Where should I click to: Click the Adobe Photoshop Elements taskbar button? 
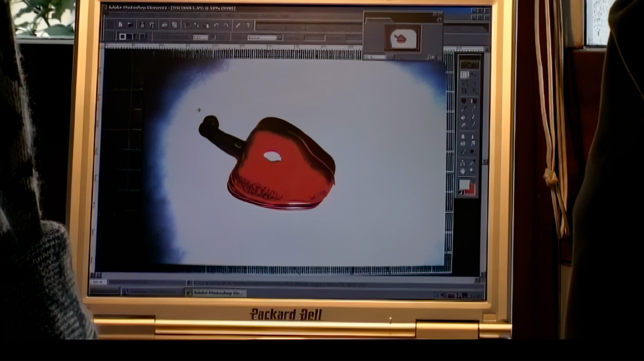215,293
